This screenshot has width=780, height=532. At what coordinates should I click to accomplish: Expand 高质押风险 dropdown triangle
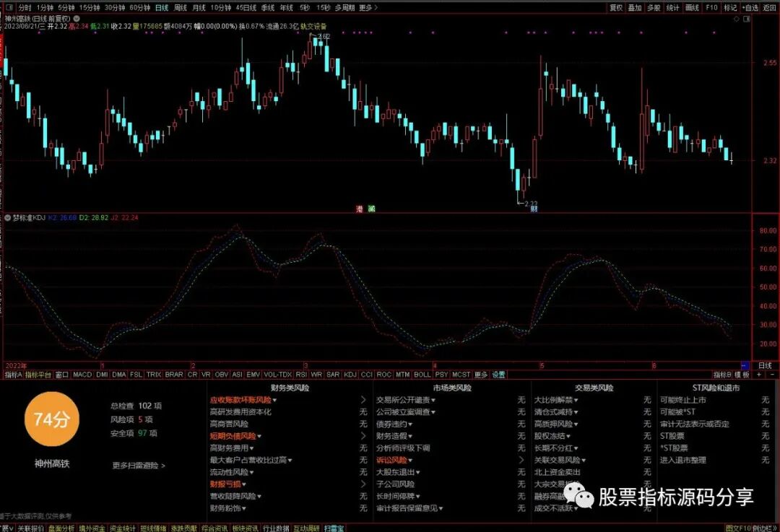(x=576, y=424)
